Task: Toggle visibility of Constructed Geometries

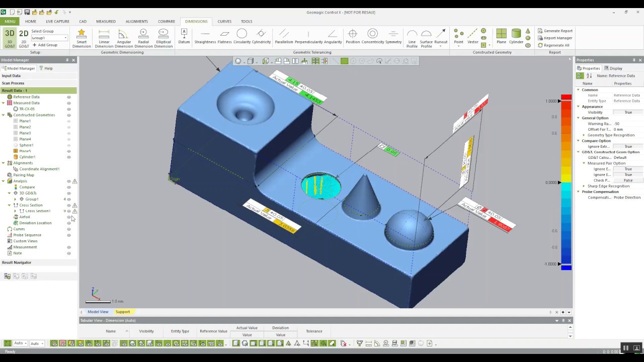Action: click(69, 115)
